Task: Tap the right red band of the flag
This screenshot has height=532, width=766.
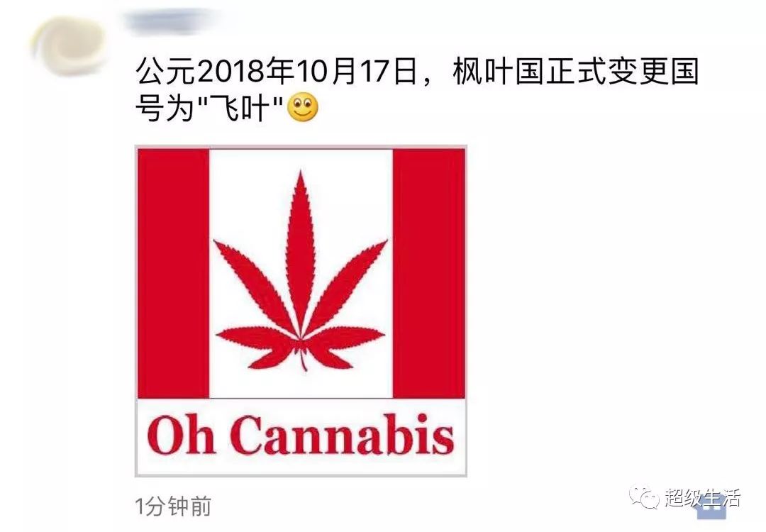Action: coord(429,274)
